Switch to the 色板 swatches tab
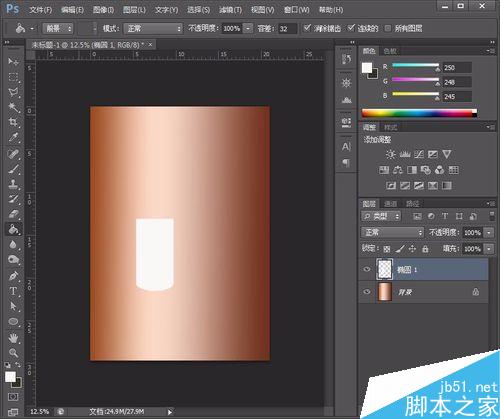Viewport: 500px width, 419px height. pos(390,51)
